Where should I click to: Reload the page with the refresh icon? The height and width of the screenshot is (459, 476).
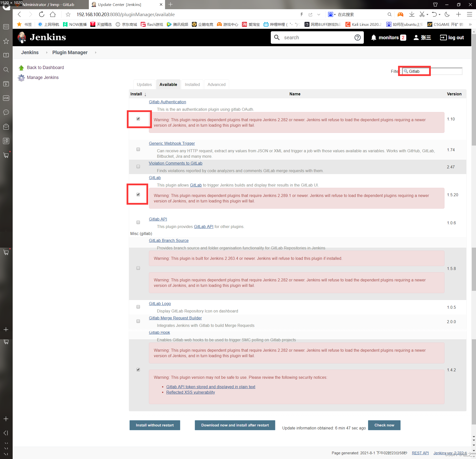click(41, 14)
